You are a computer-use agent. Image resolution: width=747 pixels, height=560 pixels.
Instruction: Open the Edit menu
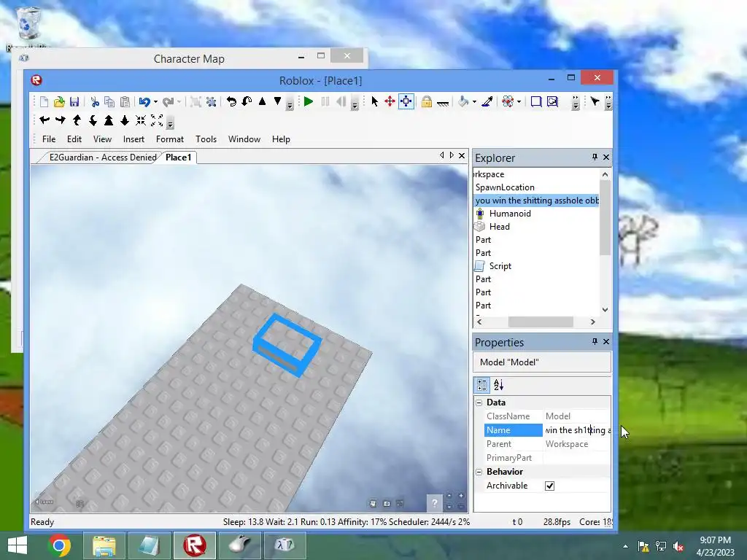74,139
